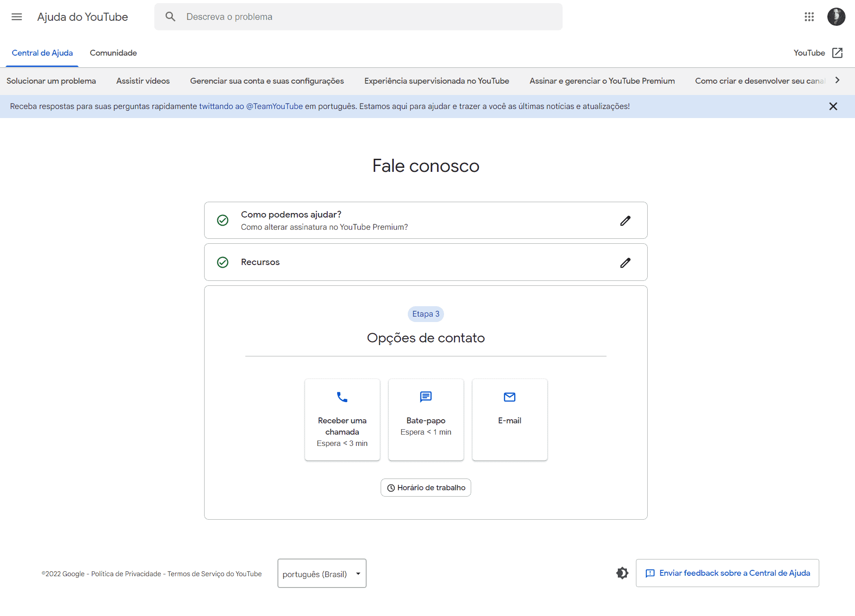Open 'Termos de Serviço do YouTube' link
855x616 pixels.
click(x=215, y=574)
